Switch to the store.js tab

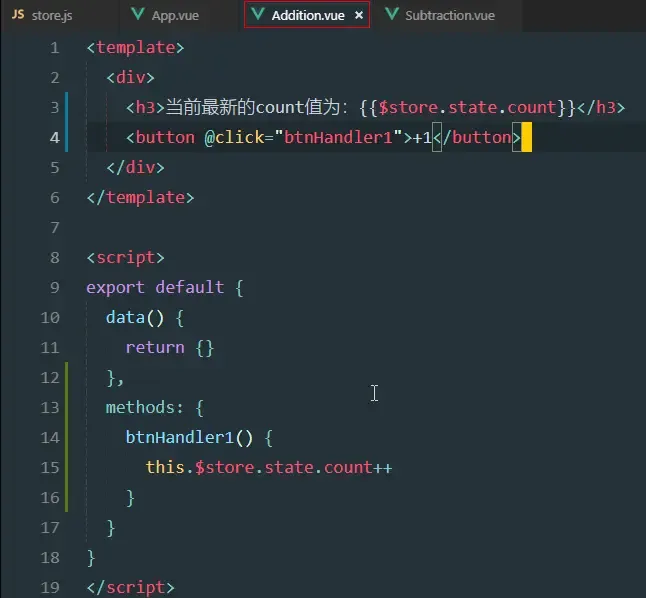[42, 15]
